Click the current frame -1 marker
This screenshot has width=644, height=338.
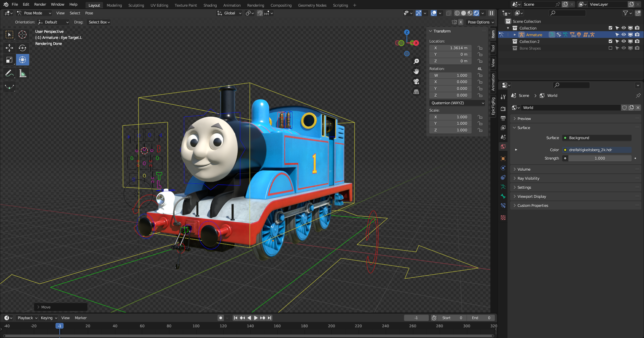(59, 326)
